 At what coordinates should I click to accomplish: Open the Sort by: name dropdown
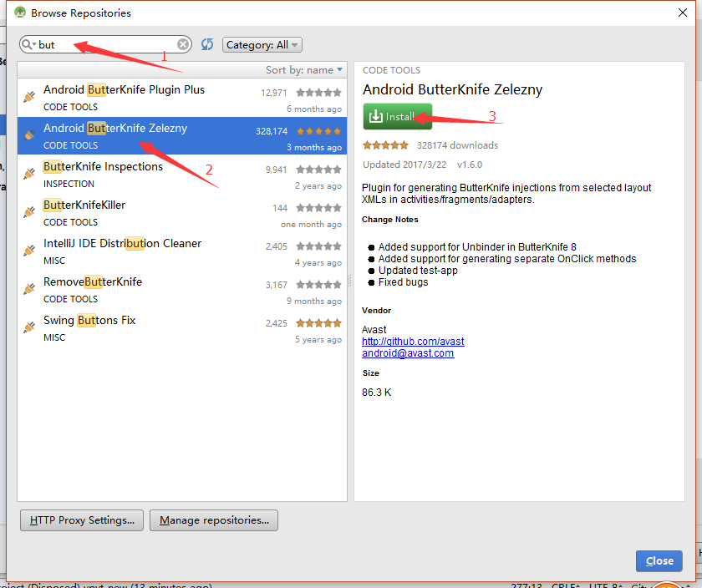pos(304,70)
